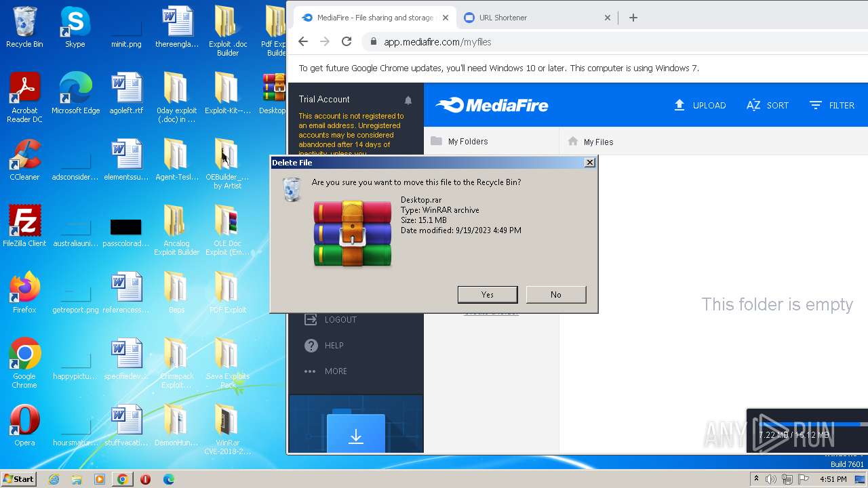Viewport: 868px width, 488px height.
Task: Click the volume icon in system tray
Action: (771, 479)
